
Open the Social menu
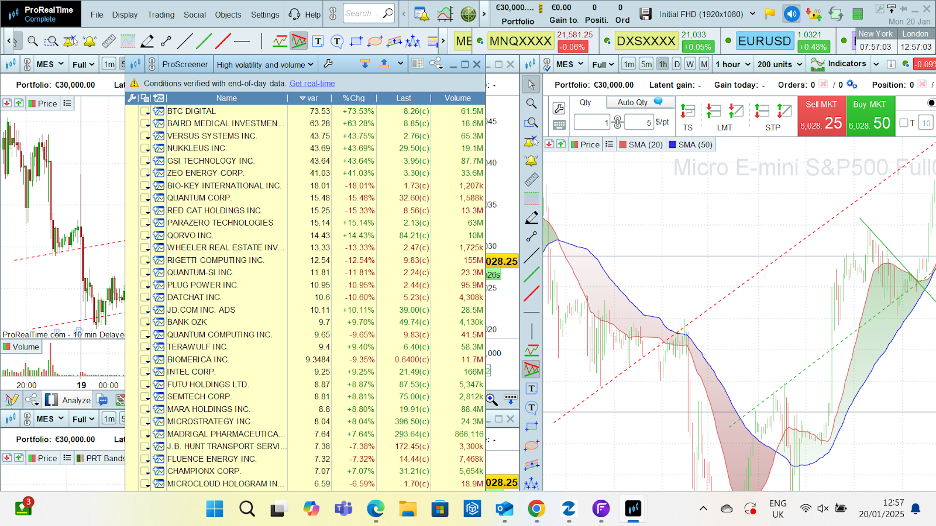click(195, 14)
